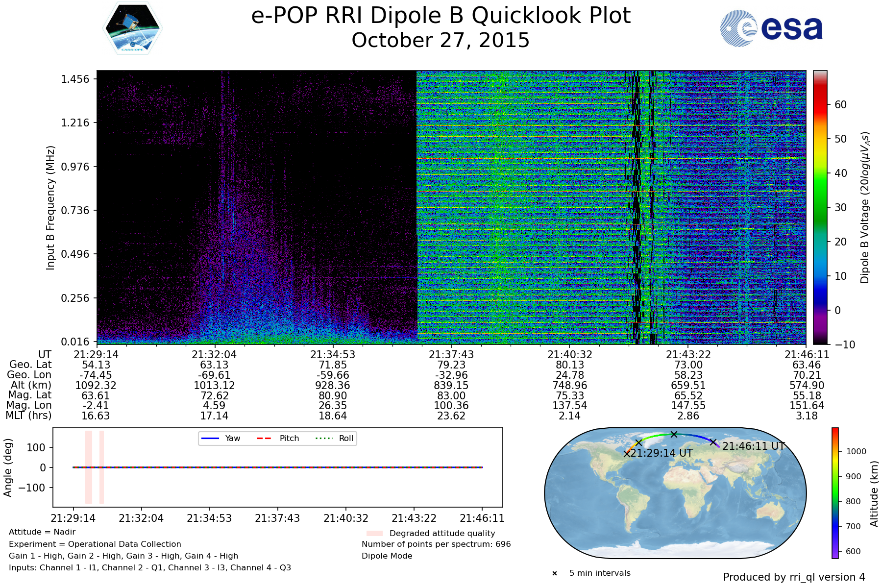Click the date 'October 27, 2015' subtitle
882x588 pixels.
[x=441, y=40]
